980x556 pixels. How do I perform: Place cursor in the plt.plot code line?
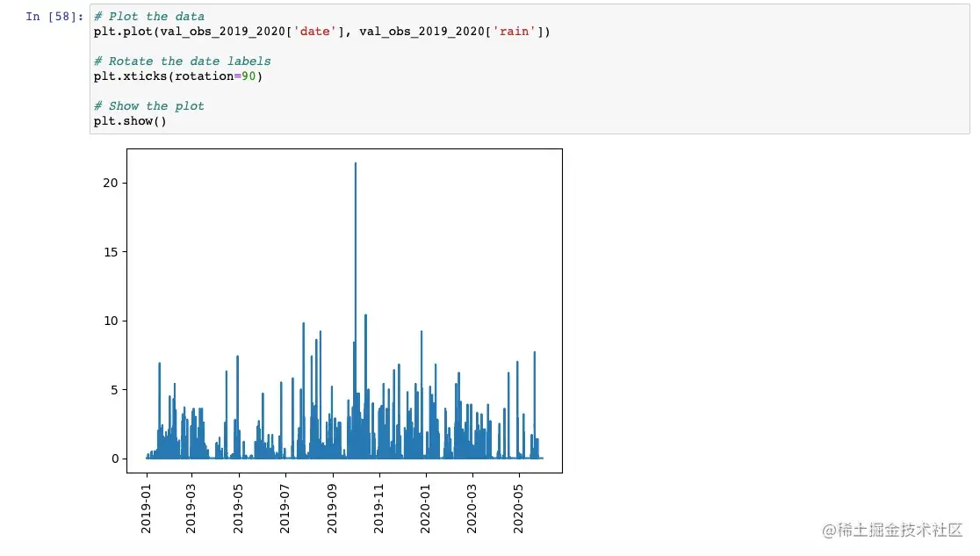(x=322, y=32)
